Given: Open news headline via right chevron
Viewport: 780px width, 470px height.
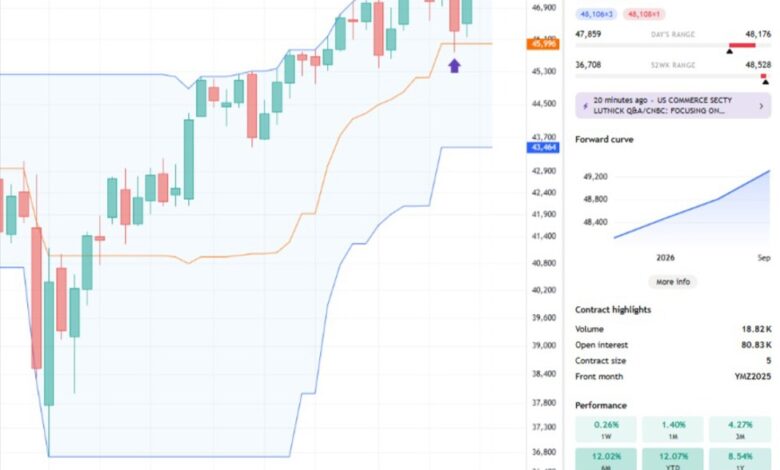Looking at the screenshot, I should 761,105.
